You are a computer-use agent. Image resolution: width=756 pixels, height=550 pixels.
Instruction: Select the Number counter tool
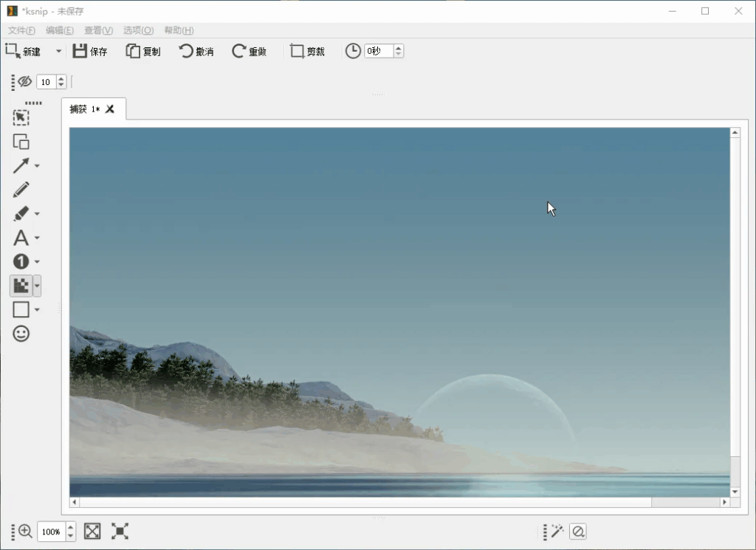coord(21,262)
